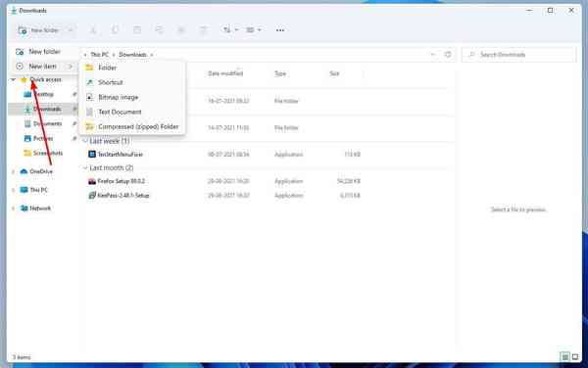The width and height of the screenshot is (588, 368).
Task: Click the star icon beside Quick access
Action: 24,79
